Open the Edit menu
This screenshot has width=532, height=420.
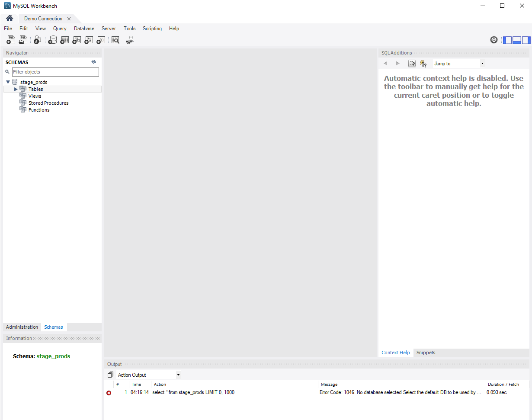[23, 29]
